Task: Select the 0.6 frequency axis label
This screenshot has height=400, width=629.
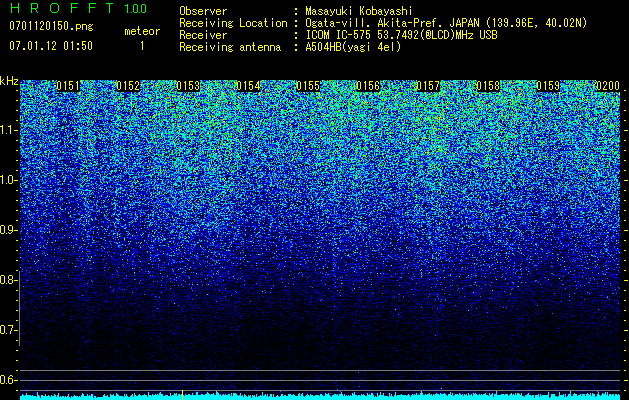Action: pyautogui.click(x=9, y=380)
